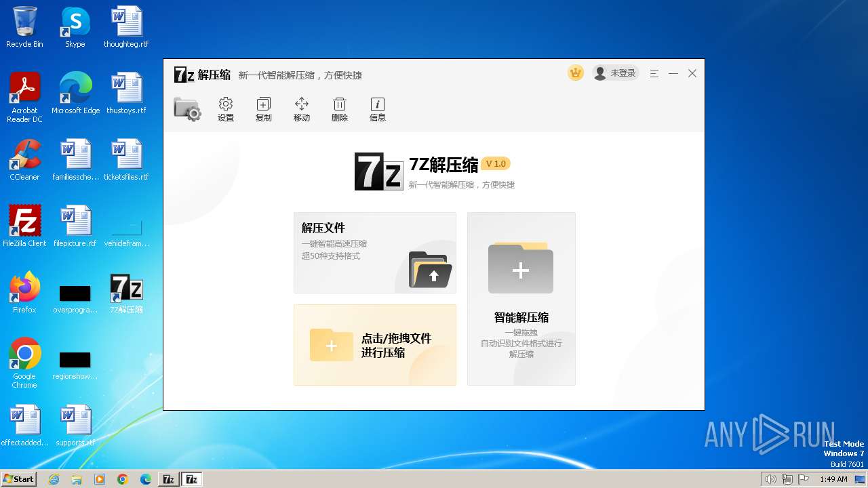Click the large 7Z logo in main area
The image size is (868, 488).
point(379,171)
